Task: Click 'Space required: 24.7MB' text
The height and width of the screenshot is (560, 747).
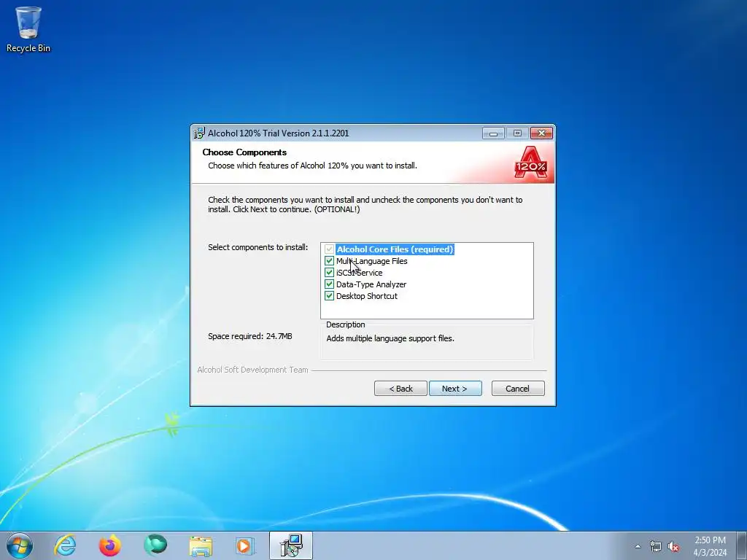Action: point(250,336)
